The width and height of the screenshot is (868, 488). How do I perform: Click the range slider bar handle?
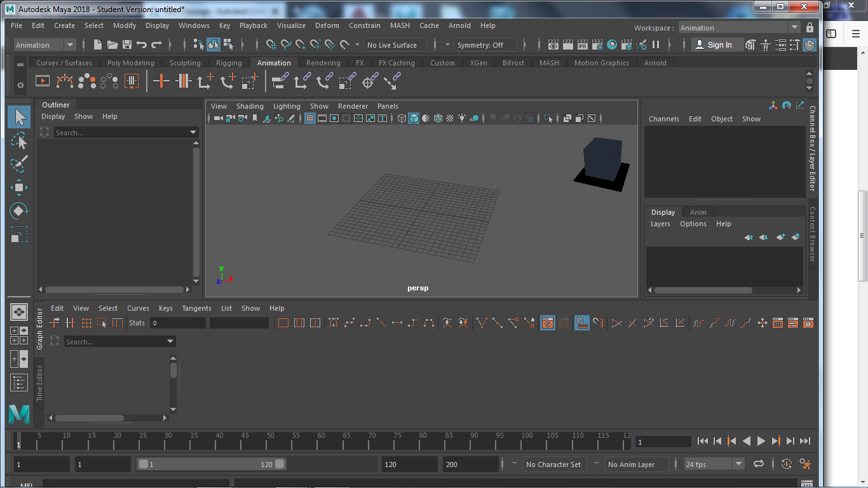[x=211, y=464]
